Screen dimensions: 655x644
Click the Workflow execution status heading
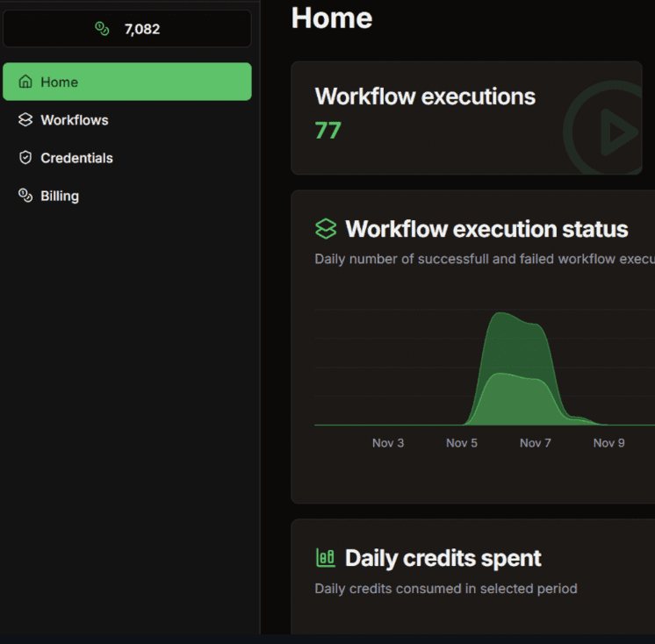[486, 229]
